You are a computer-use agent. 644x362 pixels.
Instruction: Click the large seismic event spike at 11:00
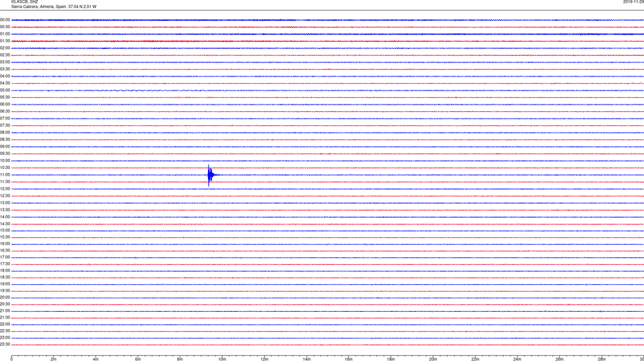(x=210, y=175)
